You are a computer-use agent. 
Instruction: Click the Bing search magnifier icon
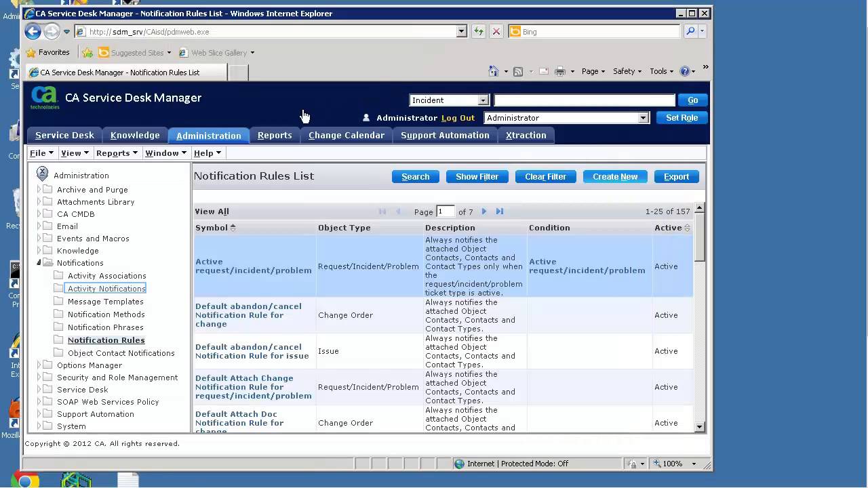pyautogui.click(x=690, y=31)
